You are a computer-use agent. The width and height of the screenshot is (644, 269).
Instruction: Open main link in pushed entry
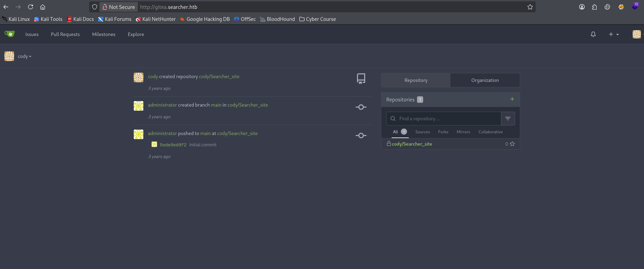click(x=205, y=133)
